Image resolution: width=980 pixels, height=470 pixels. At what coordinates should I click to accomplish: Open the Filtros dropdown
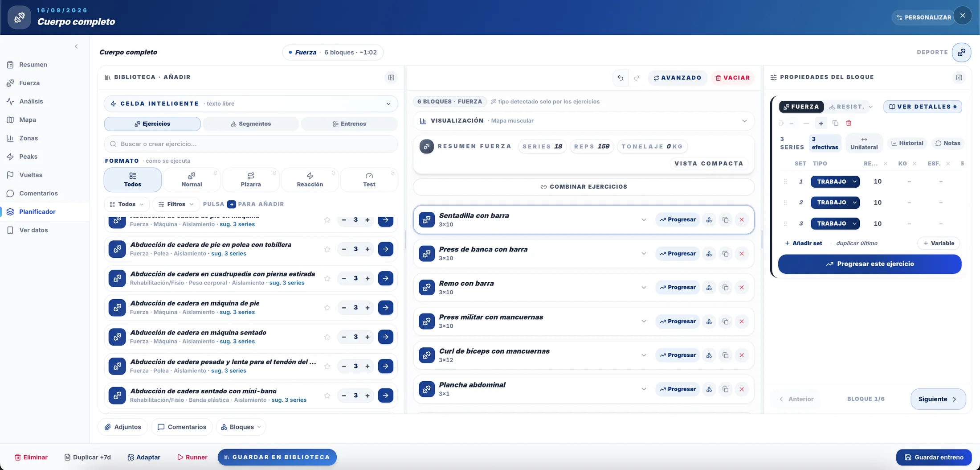pyautogui.click(x=176, y=204)
